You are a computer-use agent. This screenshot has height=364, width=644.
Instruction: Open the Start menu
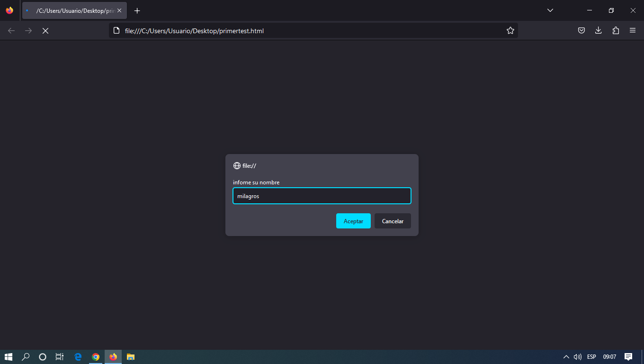click(9, 357)
